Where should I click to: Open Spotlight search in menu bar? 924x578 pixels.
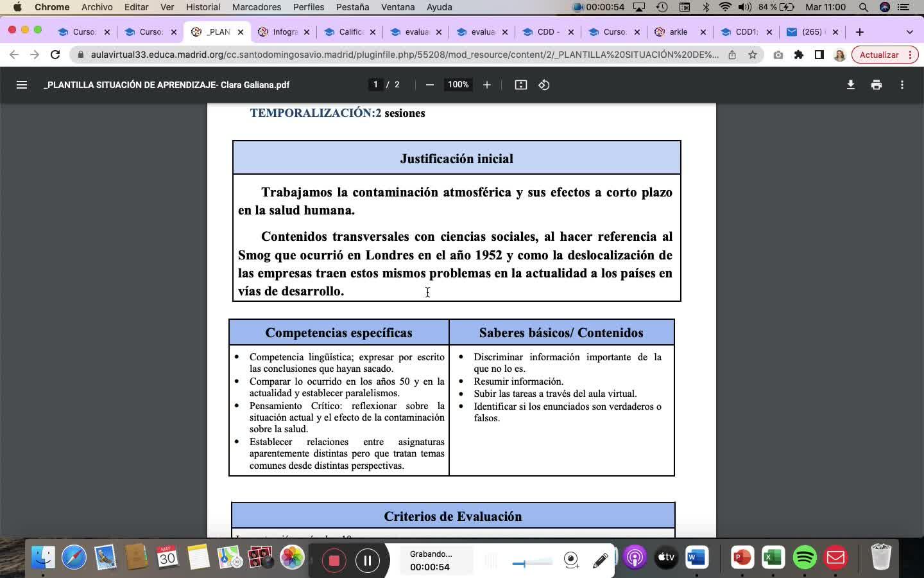coord(864,7)
